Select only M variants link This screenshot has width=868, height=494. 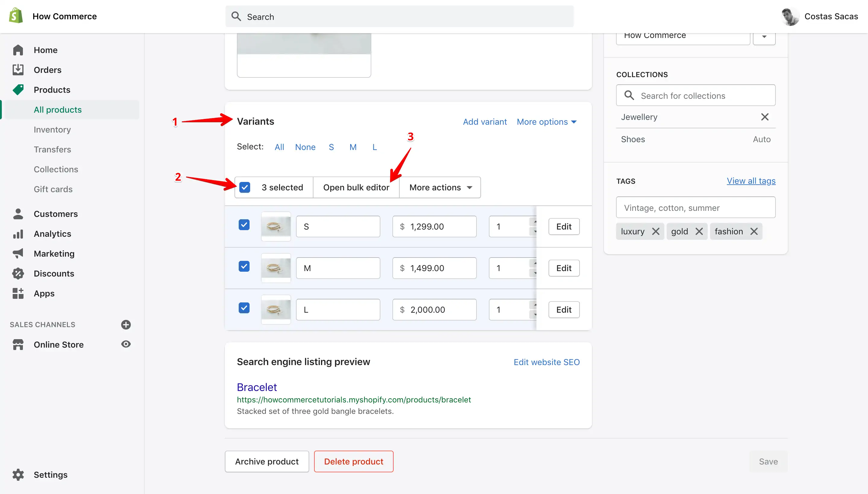tap(353, 147)
